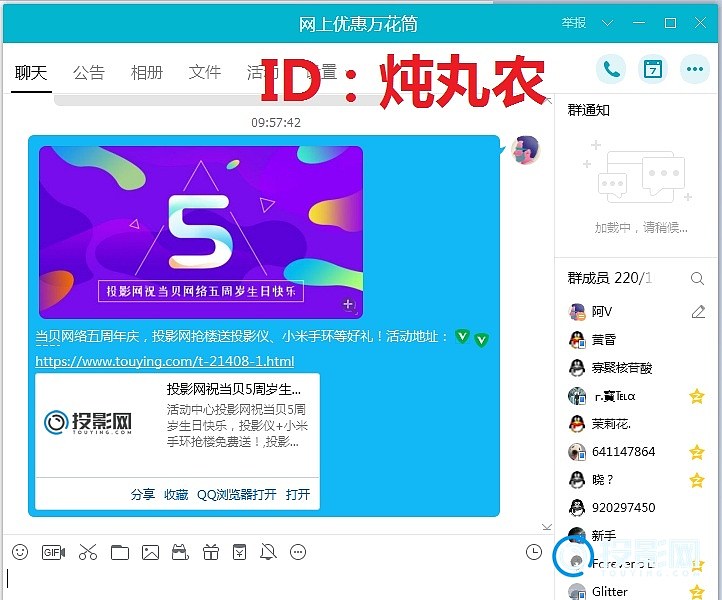Click QQ浏览器打开 on the link card

[x=237, y=495]
